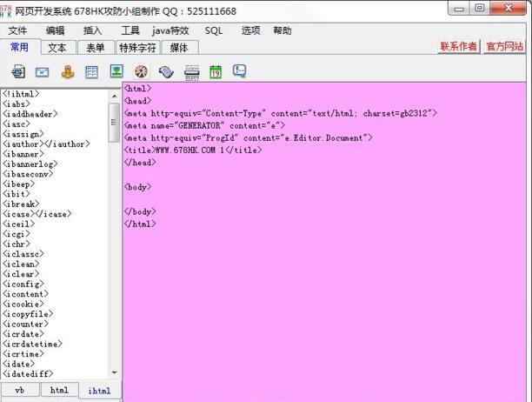Select <iabs> in the tag list
The height and width of the screenshot is (402, 532).
[17, 104]
